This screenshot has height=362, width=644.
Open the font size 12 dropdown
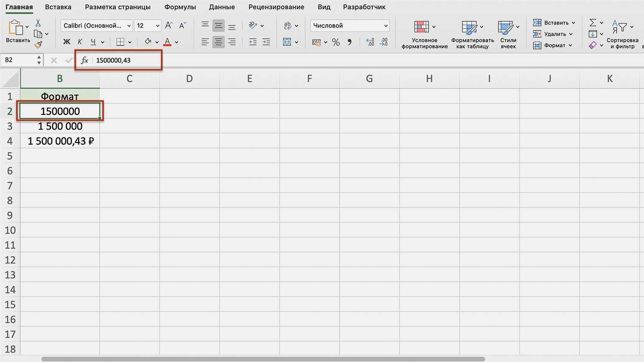pyautogui.click(x=148, y=25)
